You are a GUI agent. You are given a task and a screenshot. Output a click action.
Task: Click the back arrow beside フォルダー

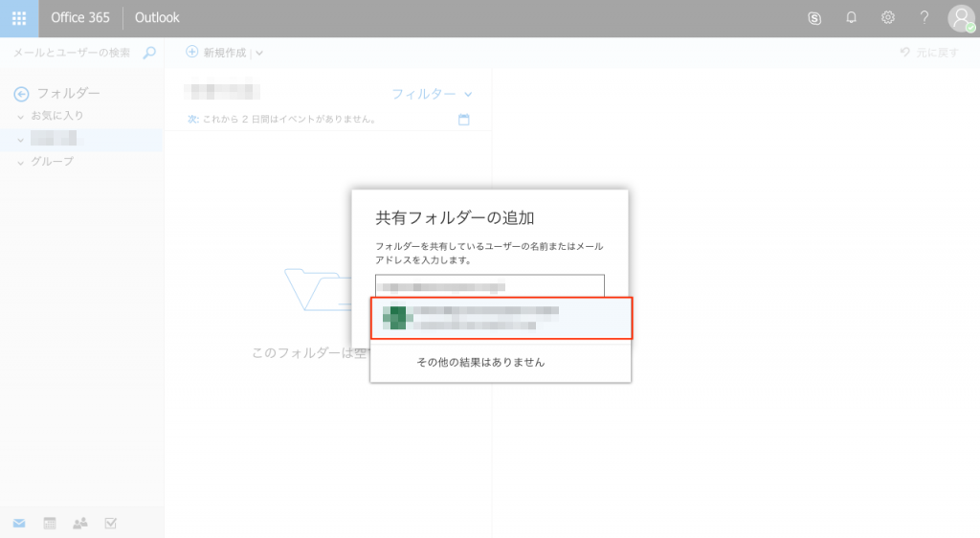[21, 94]
